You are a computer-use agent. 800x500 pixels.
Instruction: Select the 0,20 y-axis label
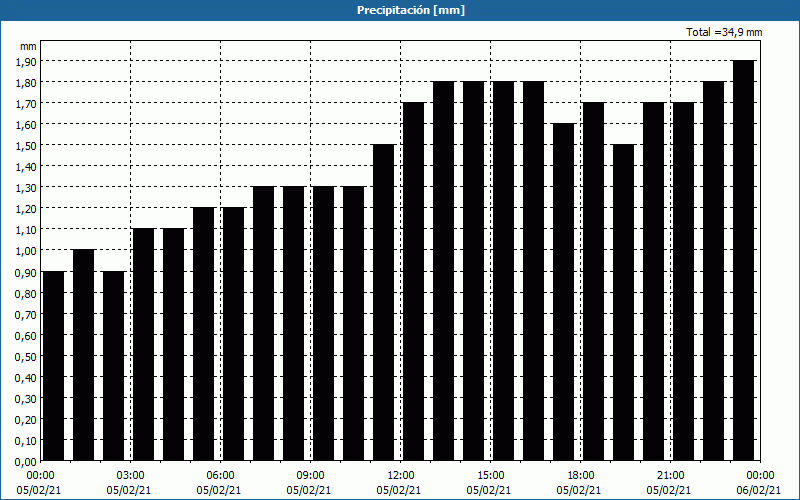click(x=26, y=419)
